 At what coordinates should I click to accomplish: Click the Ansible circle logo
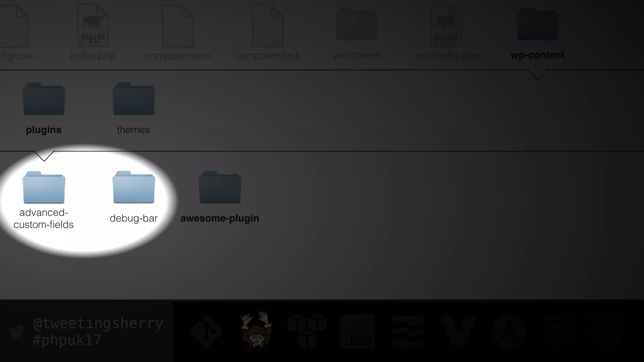[x=509, y=332]
